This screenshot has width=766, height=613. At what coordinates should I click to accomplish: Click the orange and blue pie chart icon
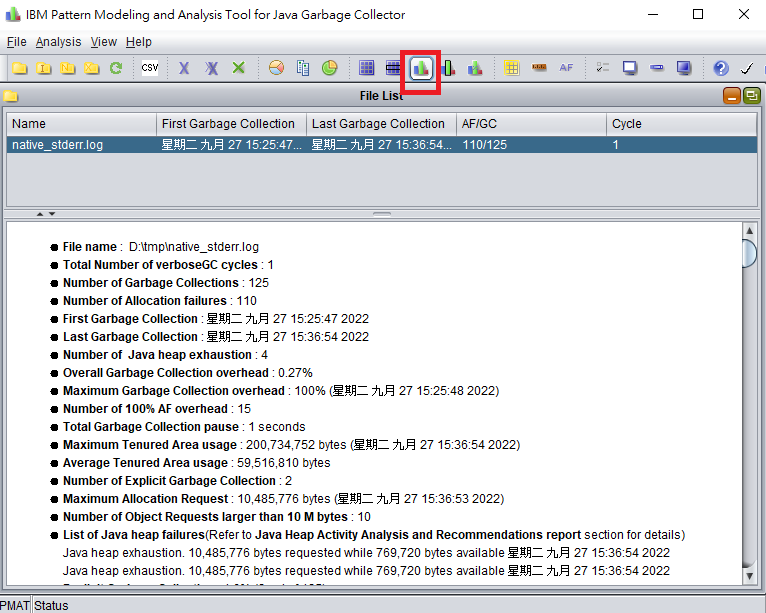276,68
